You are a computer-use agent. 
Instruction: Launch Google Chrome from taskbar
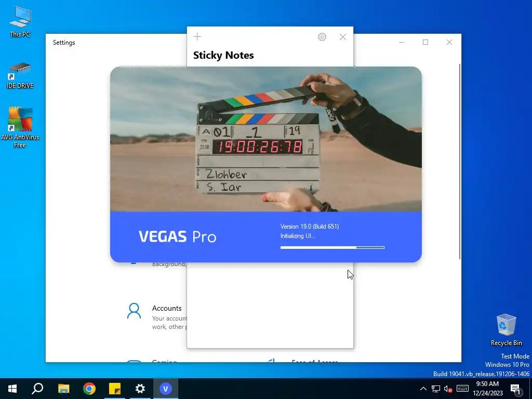89,389
